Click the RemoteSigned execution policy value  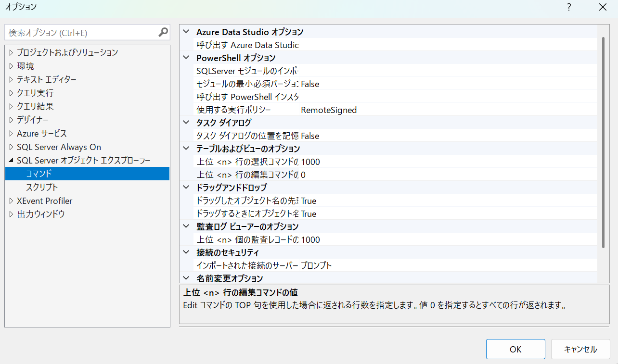(329, 110)
